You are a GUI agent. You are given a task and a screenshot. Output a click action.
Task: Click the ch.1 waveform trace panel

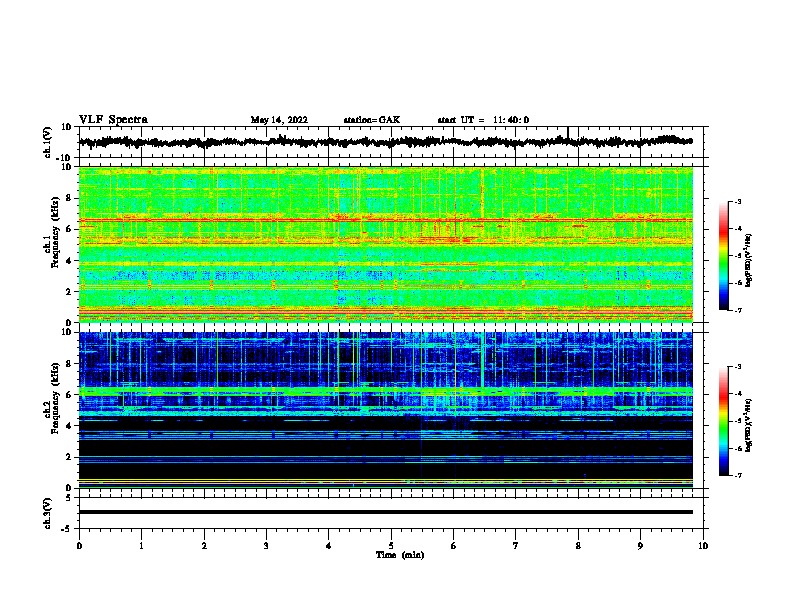pos(391,142)
